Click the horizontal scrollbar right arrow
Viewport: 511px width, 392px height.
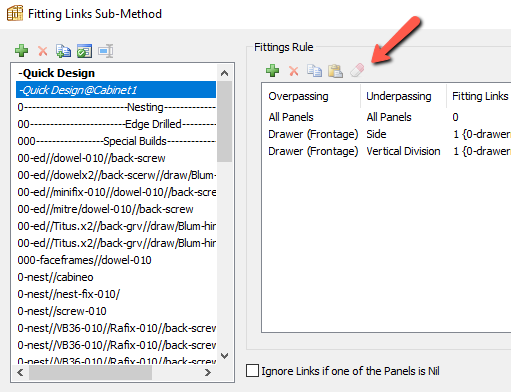pos(208,372)
